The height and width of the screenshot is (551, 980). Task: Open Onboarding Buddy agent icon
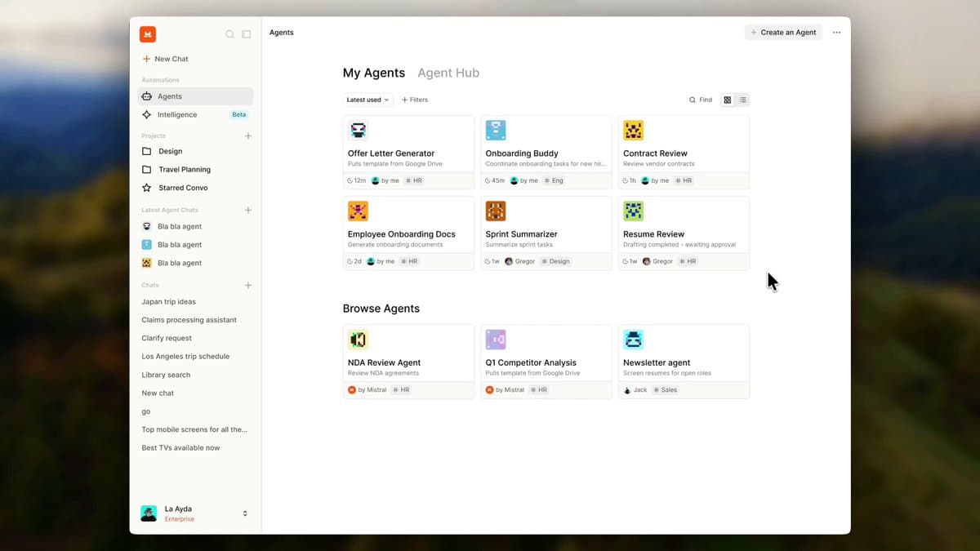pyautogui.click(x=496, y=130)
